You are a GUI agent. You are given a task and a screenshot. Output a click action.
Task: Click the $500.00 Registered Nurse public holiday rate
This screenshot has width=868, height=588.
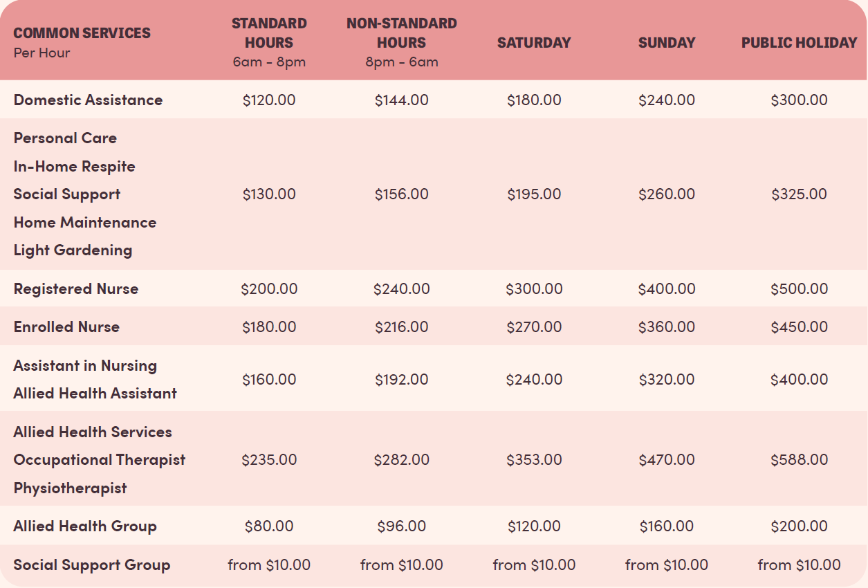(799, 288)
